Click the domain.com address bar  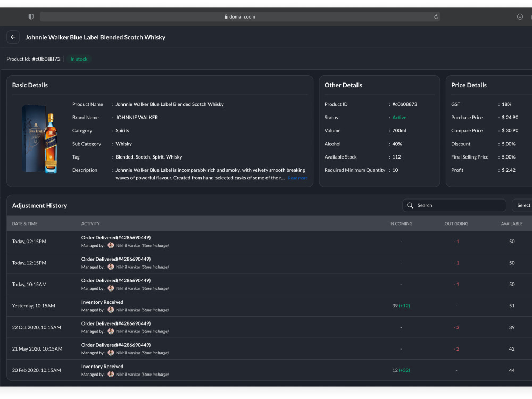point(240,16)
